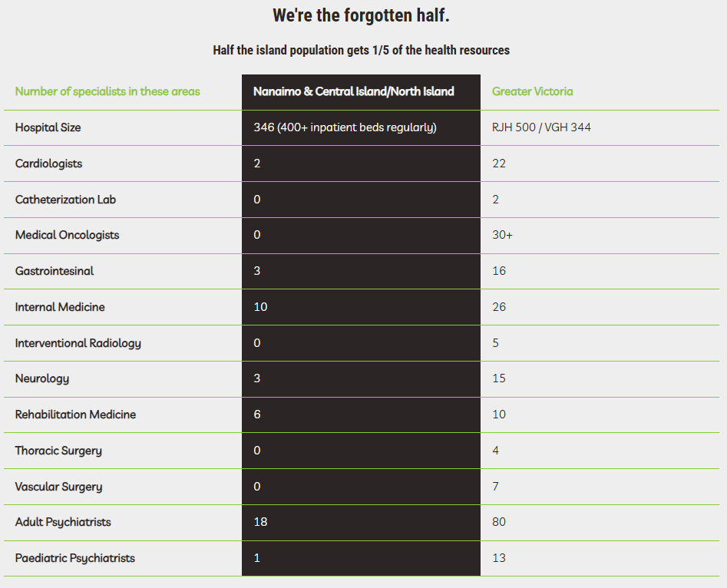Image resolution: width=727 pixels, height=588 pixels.
Task: Select the Rehabilitation Medicine row label
Action: [x=75, y=415]
